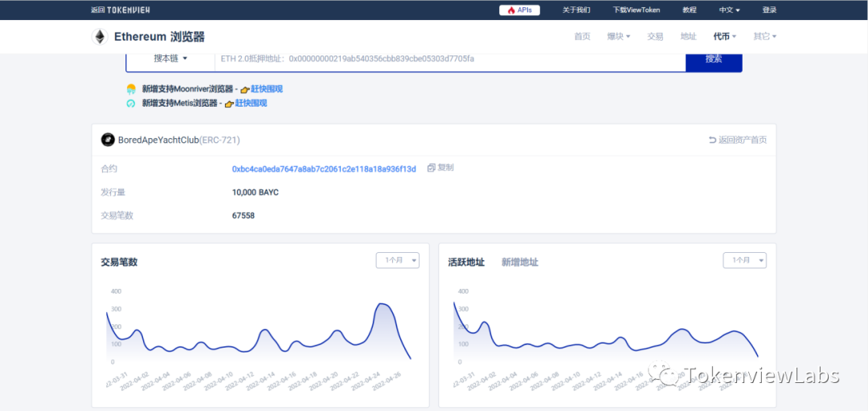Viewport: 868px width, 411px height.
Task: Expand the 其它 nav menu
Action: (x=764, y=36)
